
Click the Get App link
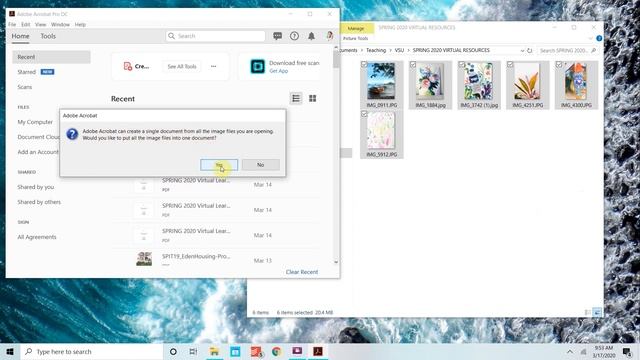pos(279,71)
